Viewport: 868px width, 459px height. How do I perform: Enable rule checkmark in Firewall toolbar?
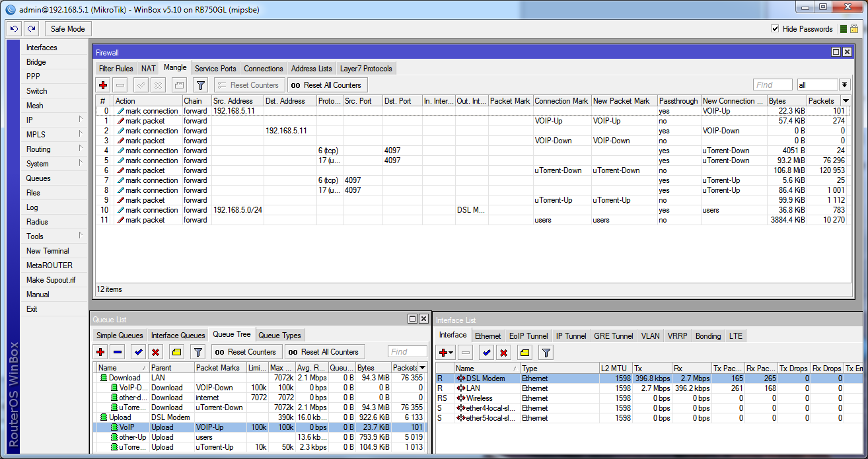pyautogui.click(x=141, y=85)
